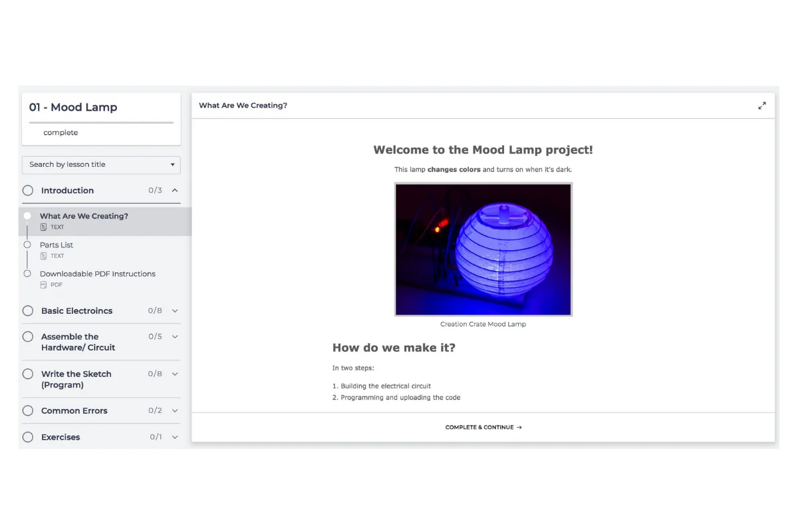Click the 0/8 counter beside Write the Sketch
This screenshot has width=798, height=532.
(x=155, y=374)
